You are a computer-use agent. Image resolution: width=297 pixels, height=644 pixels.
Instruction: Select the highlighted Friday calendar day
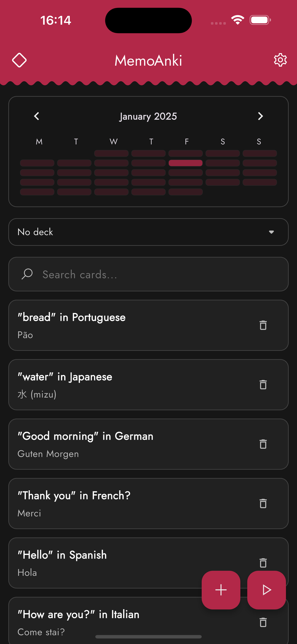click(x=186, y=163)
